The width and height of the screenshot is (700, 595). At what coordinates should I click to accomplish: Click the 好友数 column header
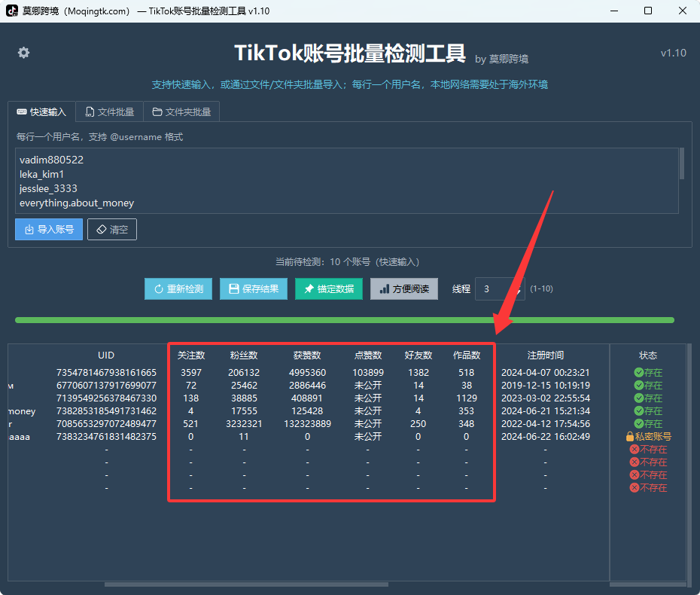coord(418,355)
